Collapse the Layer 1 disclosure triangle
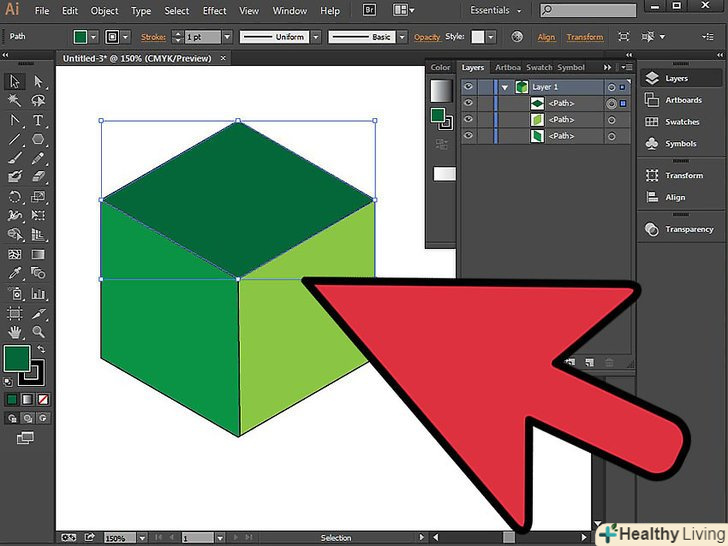Viewport: 728px width, 546px height. (x=505, y=87)
